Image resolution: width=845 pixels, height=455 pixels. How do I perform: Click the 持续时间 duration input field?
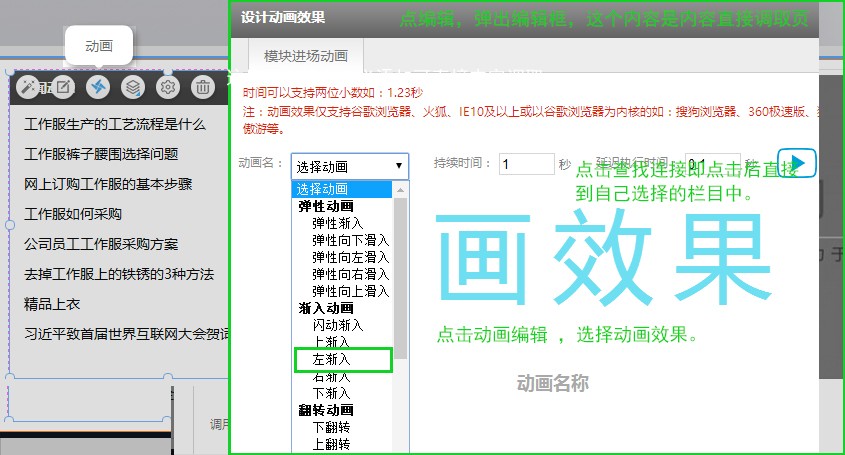(x=526, y=165)
